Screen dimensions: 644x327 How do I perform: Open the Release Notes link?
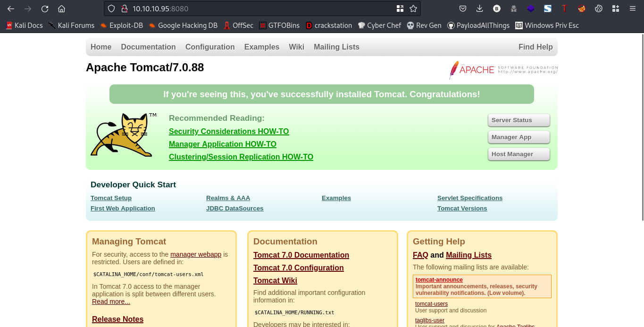[117, 319]
